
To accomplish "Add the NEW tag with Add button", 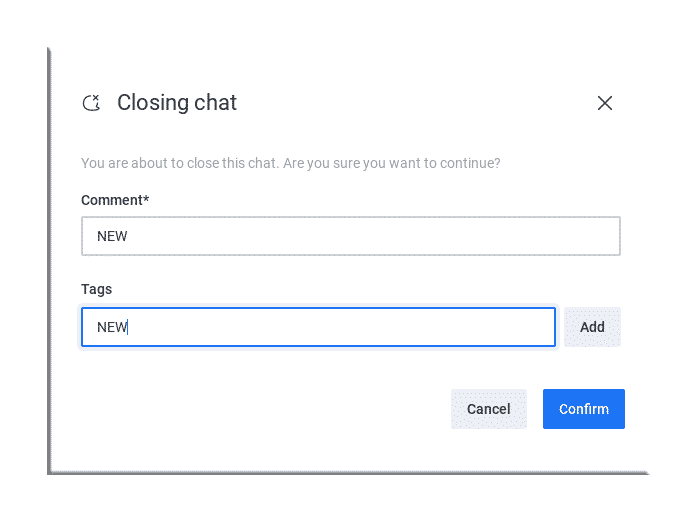I will (x=592, y=327).
